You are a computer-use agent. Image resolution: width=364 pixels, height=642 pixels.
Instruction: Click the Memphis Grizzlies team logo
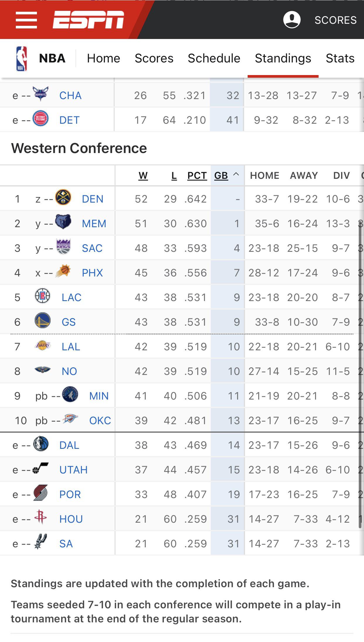tap(63, 222)
